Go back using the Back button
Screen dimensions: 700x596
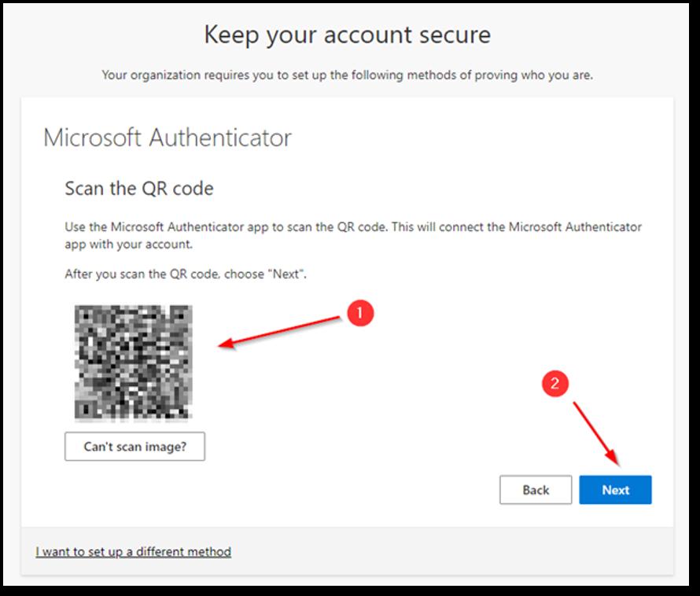535,490
